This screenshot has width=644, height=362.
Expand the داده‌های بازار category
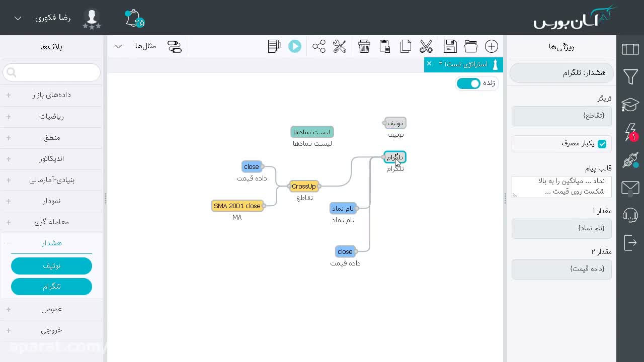pos(52,95)
